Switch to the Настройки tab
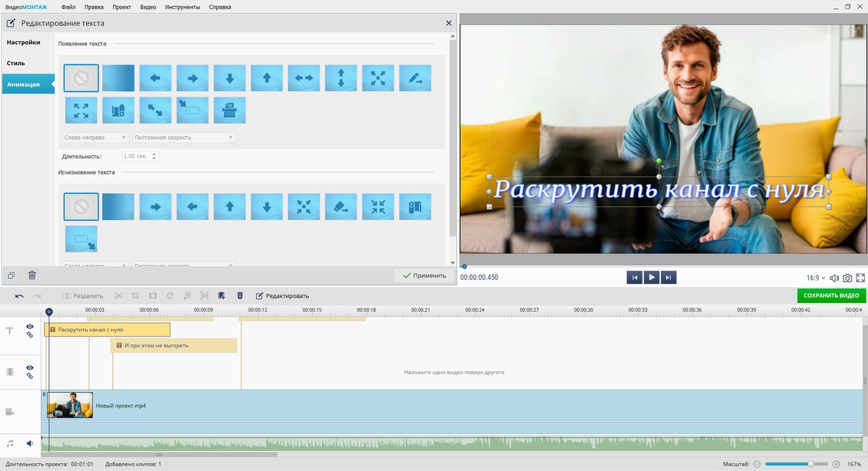868x471 pixels. point(28,42)
